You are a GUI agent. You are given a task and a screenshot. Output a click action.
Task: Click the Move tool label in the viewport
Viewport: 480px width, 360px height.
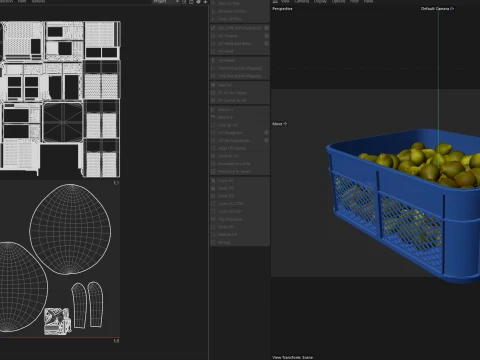point(279,124)
